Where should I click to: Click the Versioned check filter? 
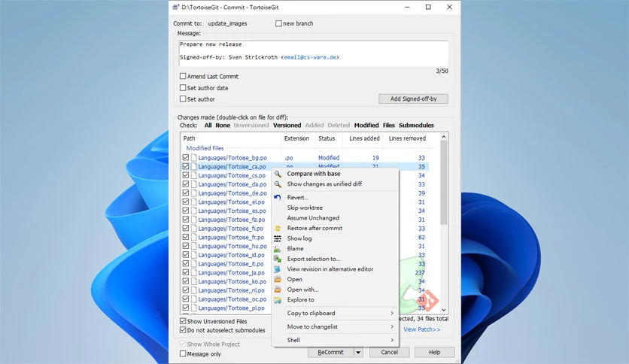click(287, 126)
